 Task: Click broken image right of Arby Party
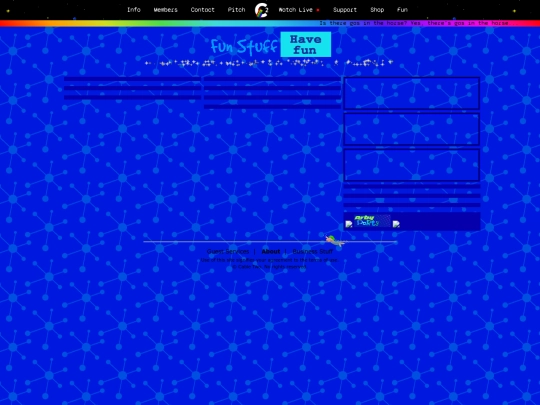[396, 224]
